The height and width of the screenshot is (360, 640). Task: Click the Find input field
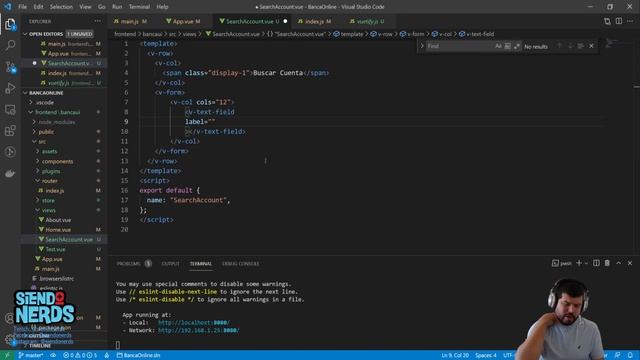click(x=459, y=46)
